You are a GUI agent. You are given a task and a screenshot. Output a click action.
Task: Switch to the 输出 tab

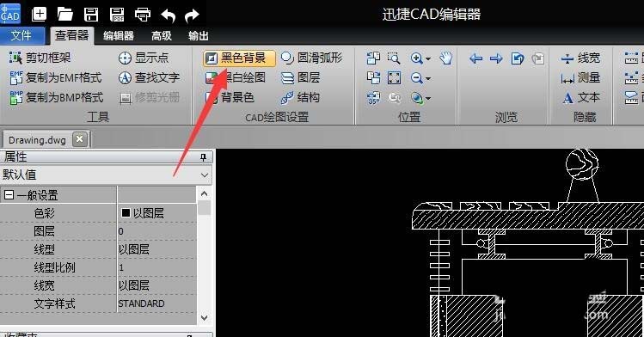point(199,36)
